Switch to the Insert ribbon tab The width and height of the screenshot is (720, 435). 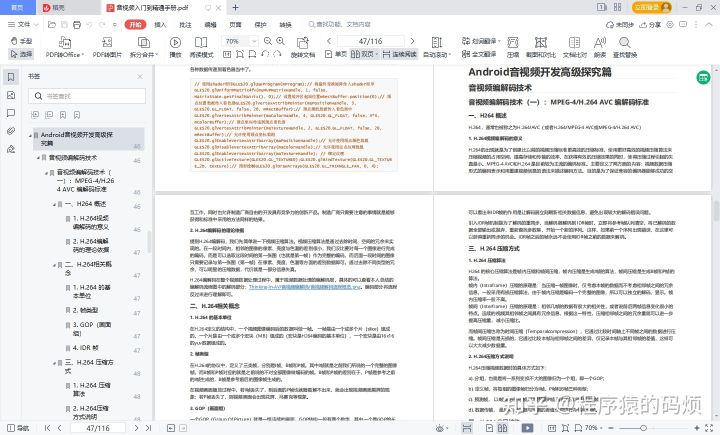click(160, 25)
